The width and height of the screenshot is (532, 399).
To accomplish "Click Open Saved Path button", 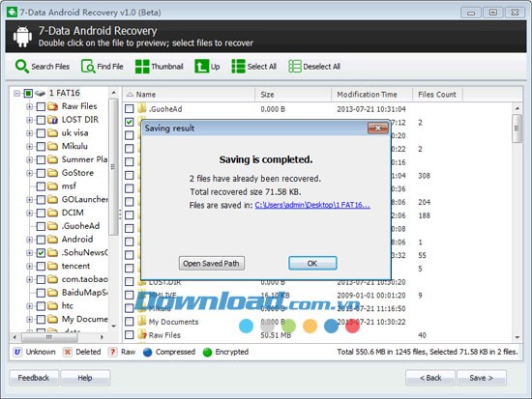I will point(212,264).
